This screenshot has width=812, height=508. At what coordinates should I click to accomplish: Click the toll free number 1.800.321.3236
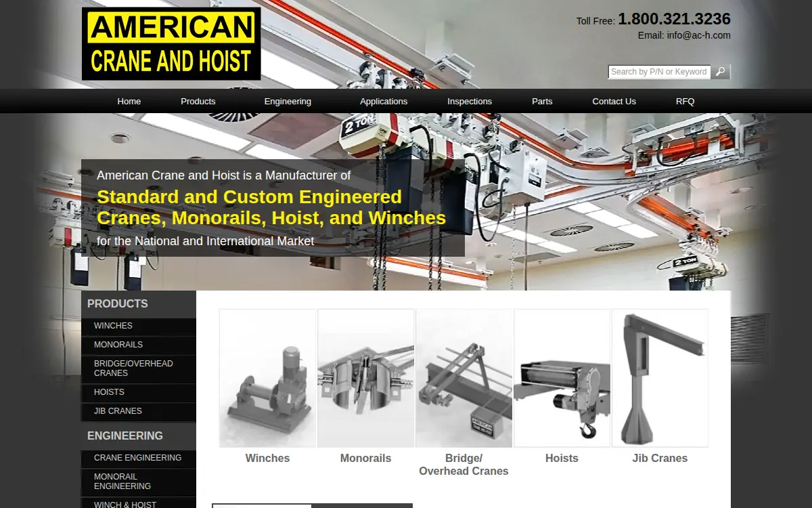674,19
